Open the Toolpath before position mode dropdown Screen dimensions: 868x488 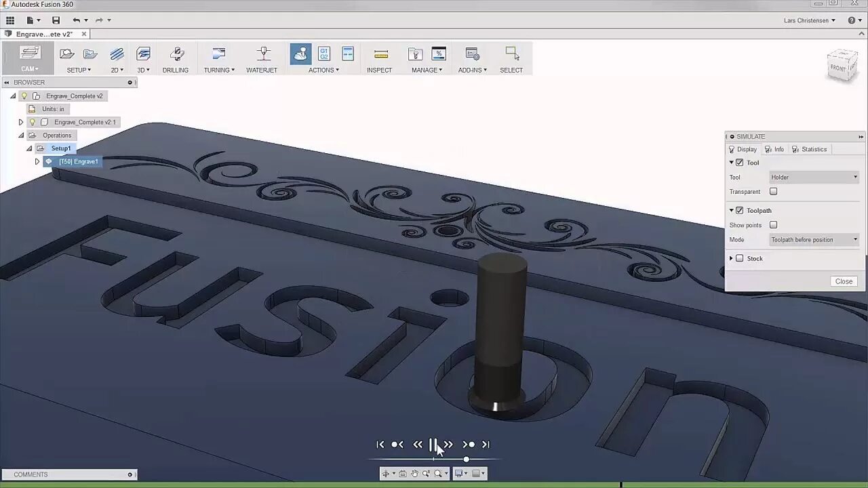pyautogui.click(x=814, y=240)
